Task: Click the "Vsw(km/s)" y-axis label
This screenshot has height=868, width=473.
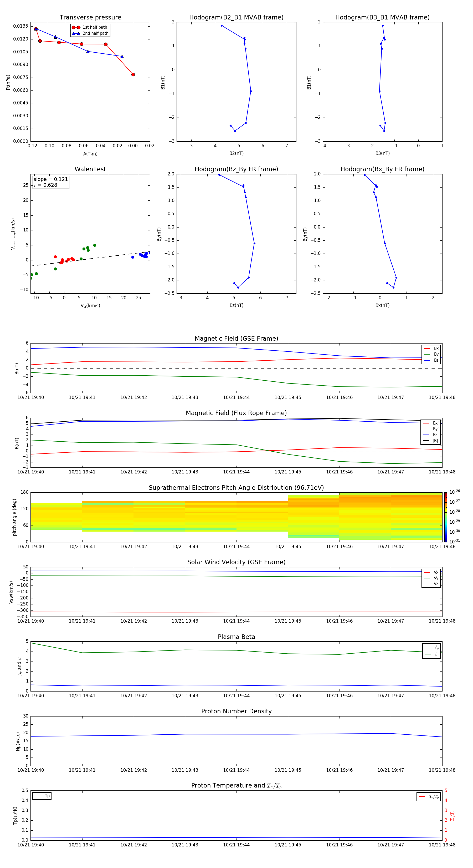Action: click(x=11, y=592)
